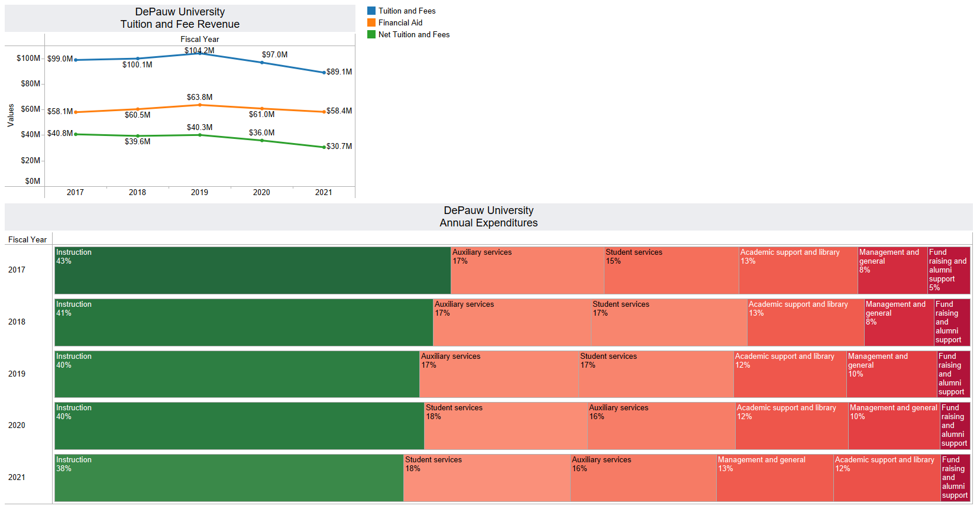Screen dimensions: 980x509
Task: Click the green Net Tuition and Fees swatch
Action: point(371,34)
